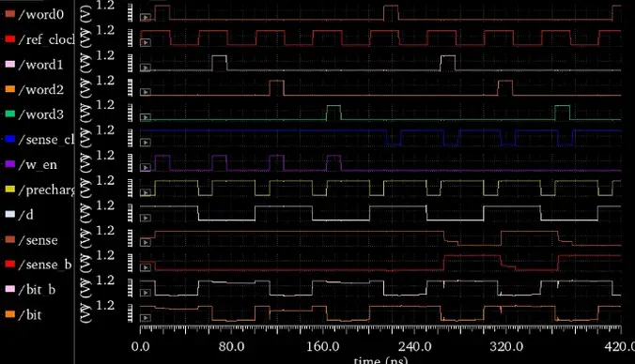Select the /precharge signal name
This screenshot has height=364, width=635.
coord(47,190)
